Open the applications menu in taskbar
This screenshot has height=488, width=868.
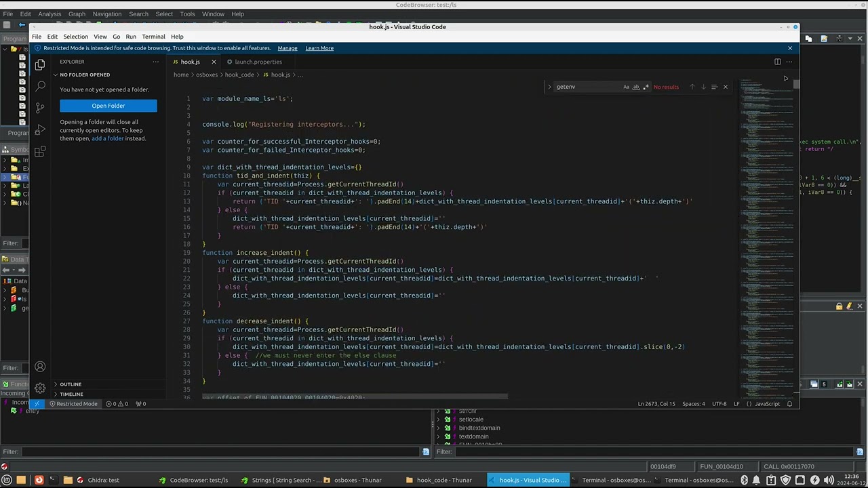tap(5, 480)
